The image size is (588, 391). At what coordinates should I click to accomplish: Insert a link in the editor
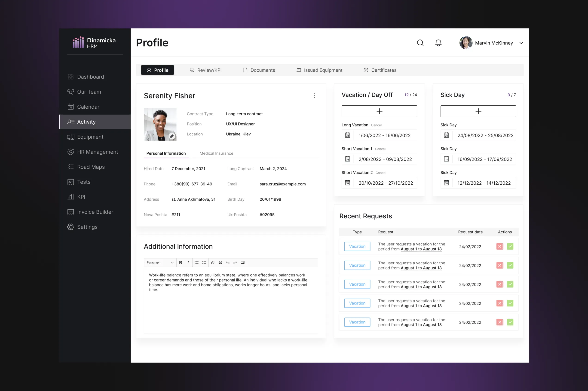click(x=213, y=263)
